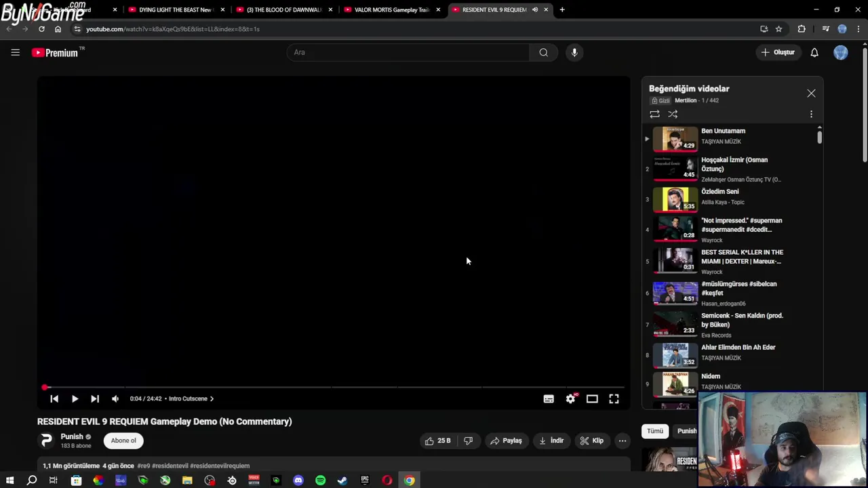Focus the Ara search field

408,52
